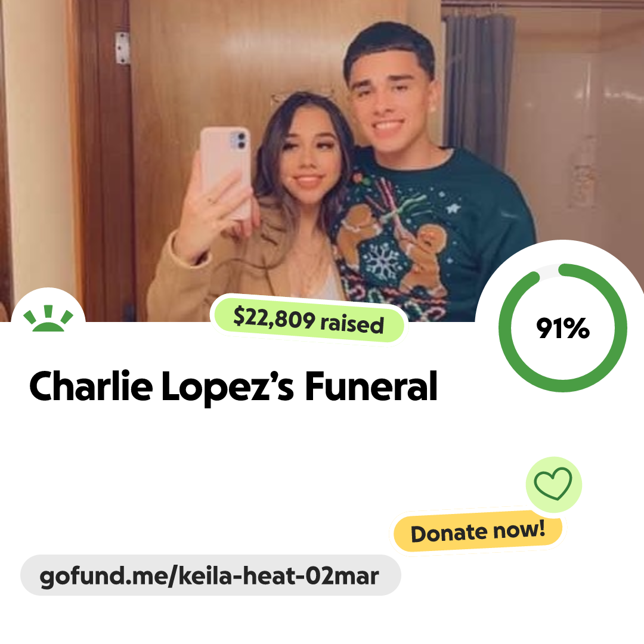Click the door hinge in the photo
The height and width of the screenshot is (644, 644).
pos(122,48)
